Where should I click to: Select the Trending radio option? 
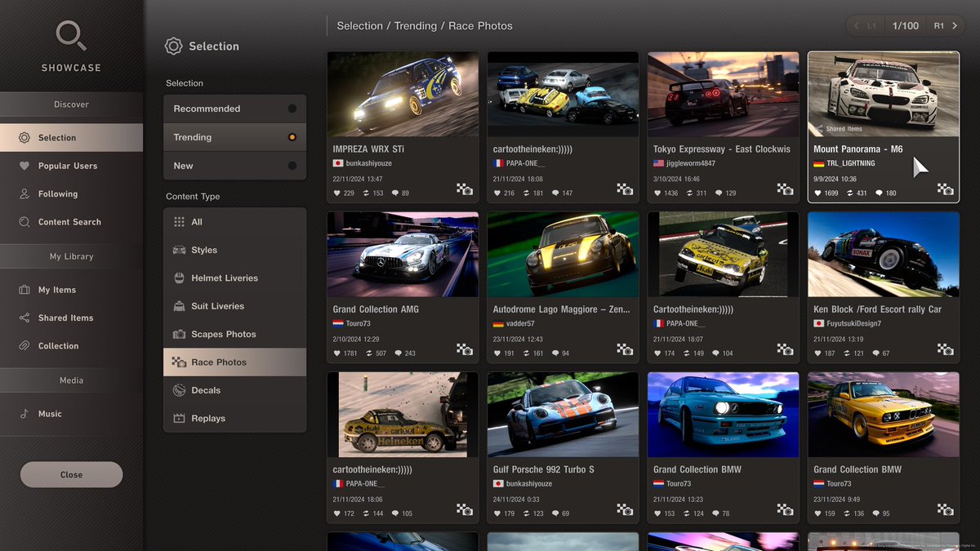click(234, 137)
